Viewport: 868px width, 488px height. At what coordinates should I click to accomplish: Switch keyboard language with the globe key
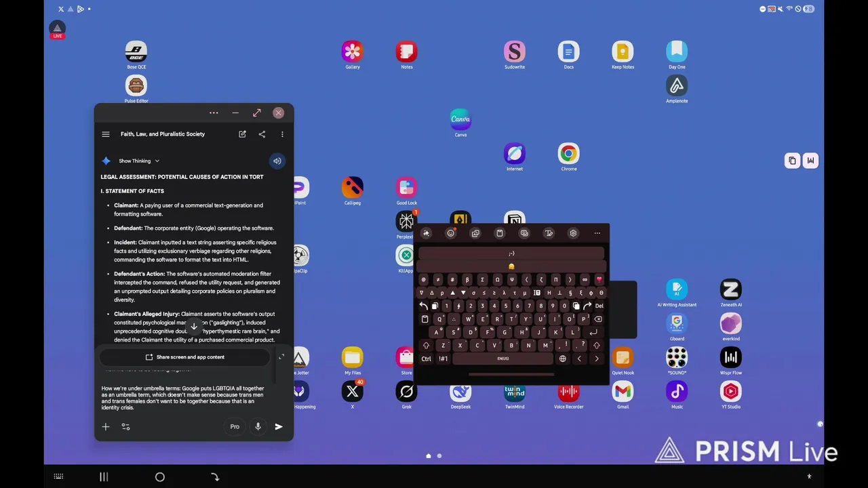(562, 359)
